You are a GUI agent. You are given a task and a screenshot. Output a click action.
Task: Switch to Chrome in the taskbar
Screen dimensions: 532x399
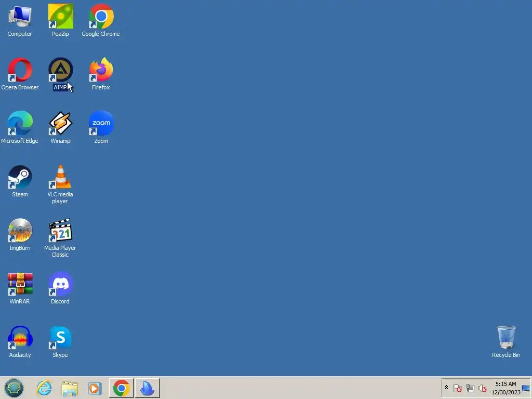coord(121,388)
